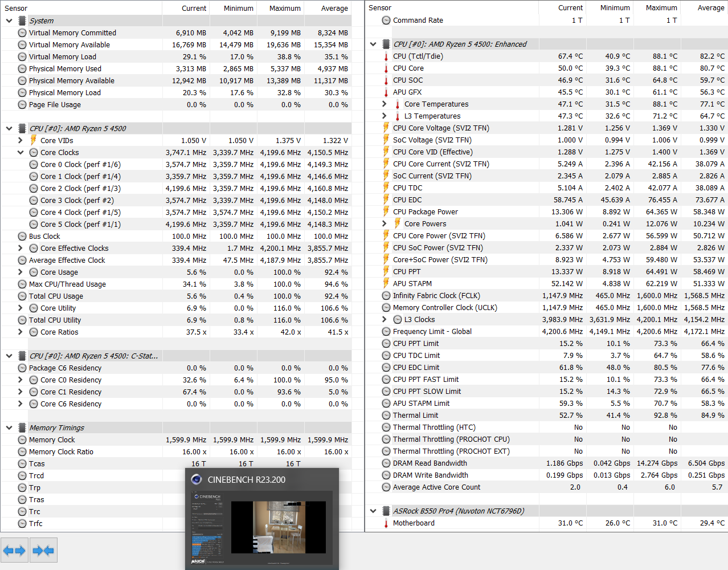Click the circle icon beside Thermal Limit
Image resolution: width=728 pixels, height=570 pixels.
pos(386,415)
